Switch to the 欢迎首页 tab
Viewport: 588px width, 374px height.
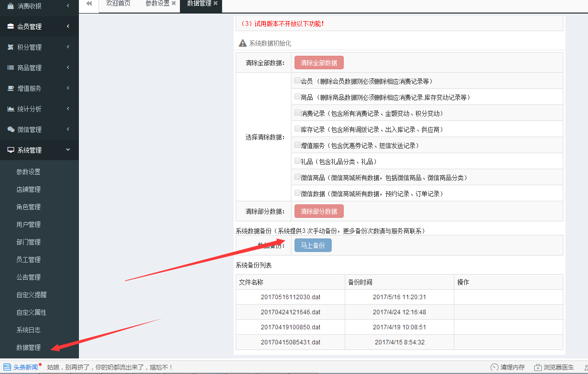click(118, 4)
